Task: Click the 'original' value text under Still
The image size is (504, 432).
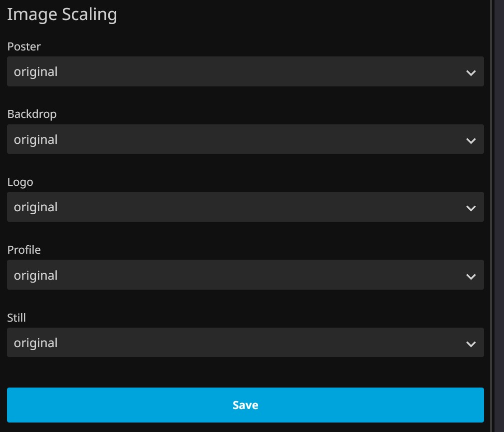Action: (x=36, y=343)
